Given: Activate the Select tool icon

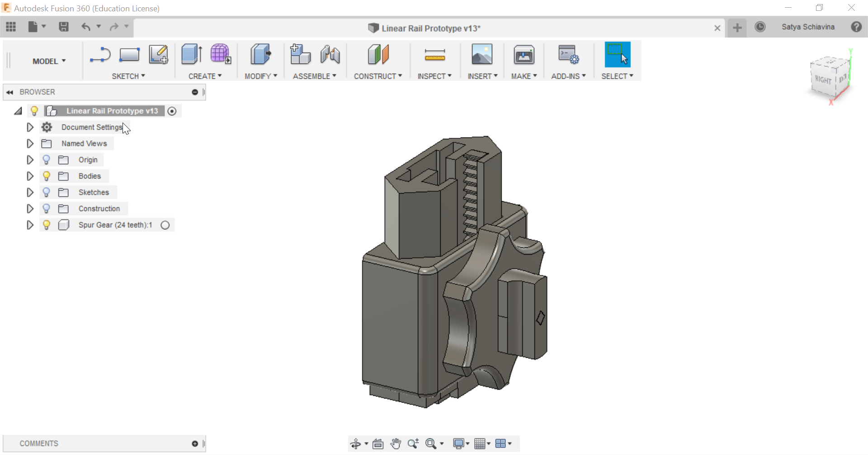Looking at the screenshot, I should [618, 55].
